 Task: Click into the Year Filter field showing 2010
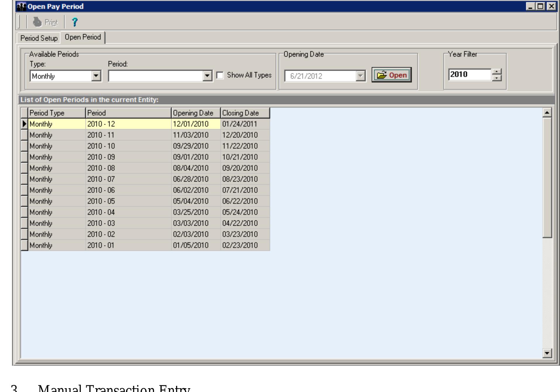[x=469, y=75]
